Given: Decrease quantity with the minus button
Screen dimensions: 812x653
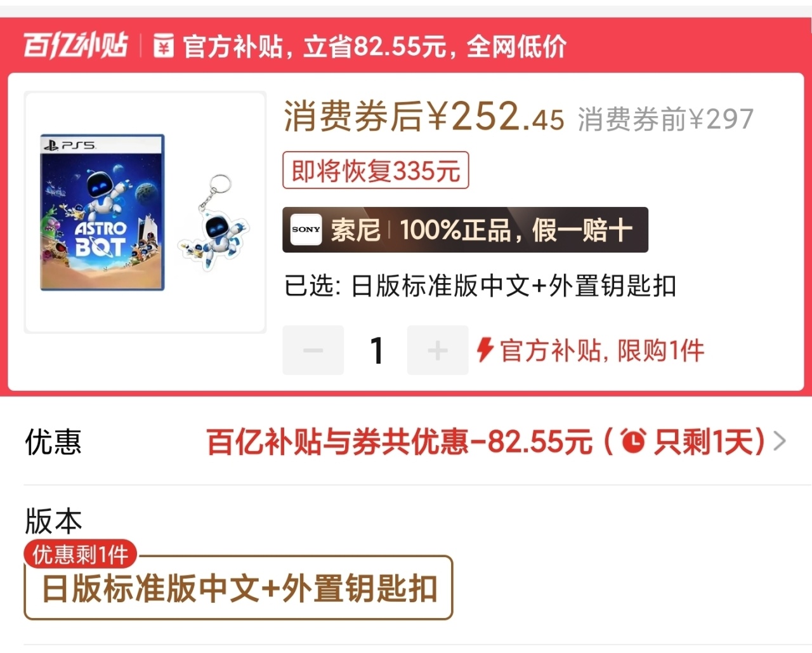Looking at the screenshot, I should click(313, 350).
